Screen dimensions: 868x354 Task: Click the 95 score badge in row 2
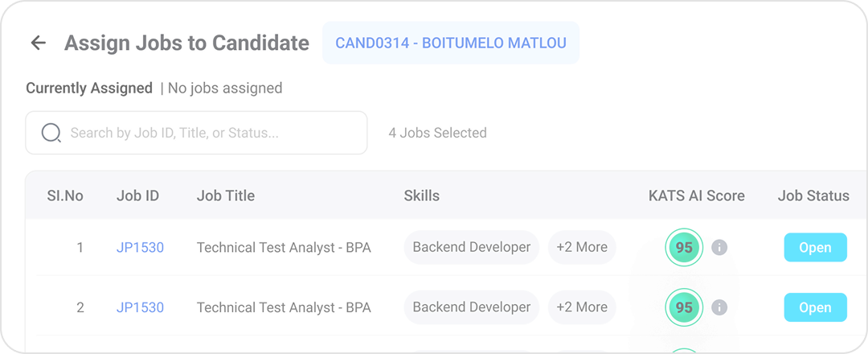coord(684,307)
